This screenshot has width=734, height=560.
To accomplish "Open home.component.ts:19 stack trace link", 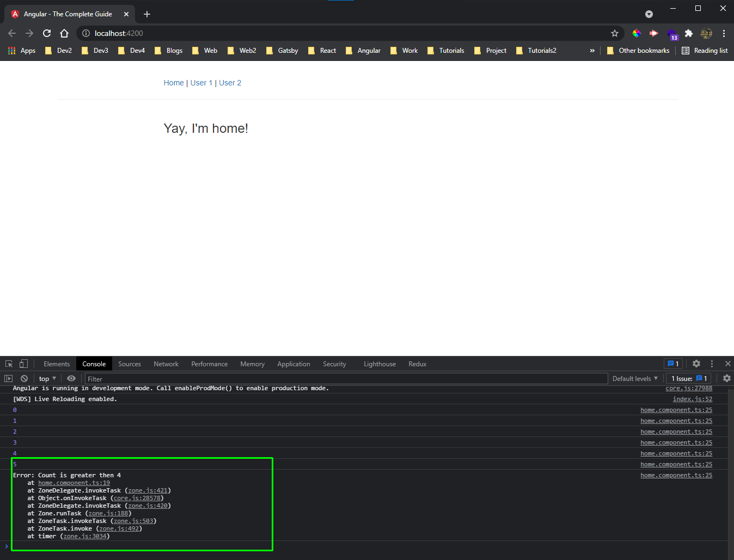I will [74, 483].
